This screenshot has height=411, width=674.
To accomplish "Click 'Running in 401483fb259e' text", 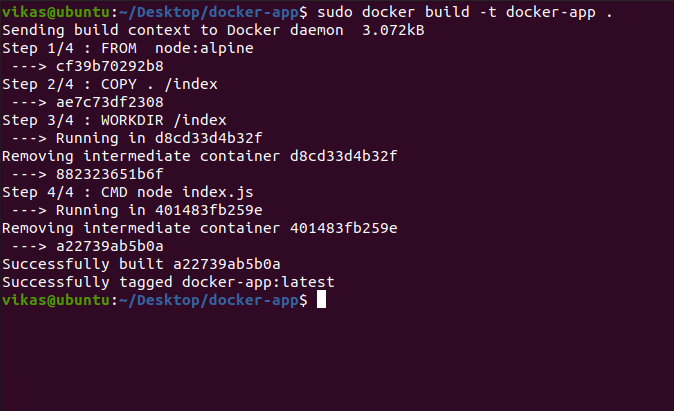I will point(159,210).
